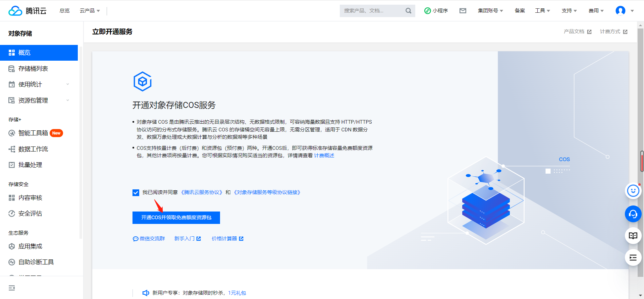The image size is (644, 299).
Task: Expand the 资源包管理 chevron
Action: (x=68, y=100)
